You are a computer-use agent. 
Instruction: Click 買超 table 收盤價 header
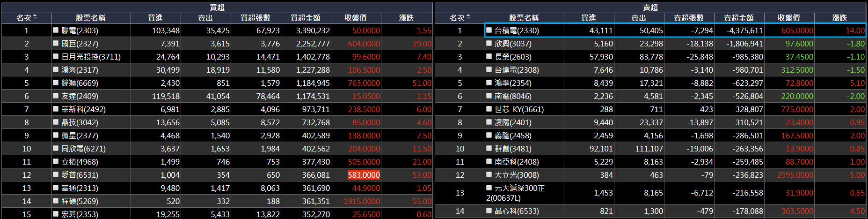click(x=356, y=18)
